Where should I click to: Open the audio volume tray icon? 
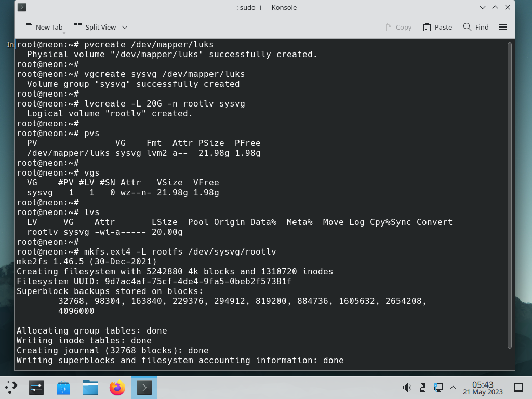point(407,388)
